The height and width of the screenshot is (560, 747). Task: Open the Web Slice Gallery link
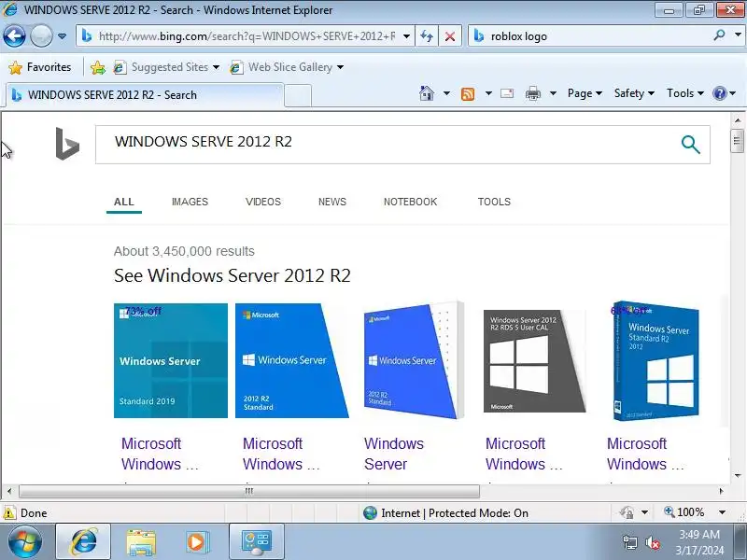[x=282, y=67]
